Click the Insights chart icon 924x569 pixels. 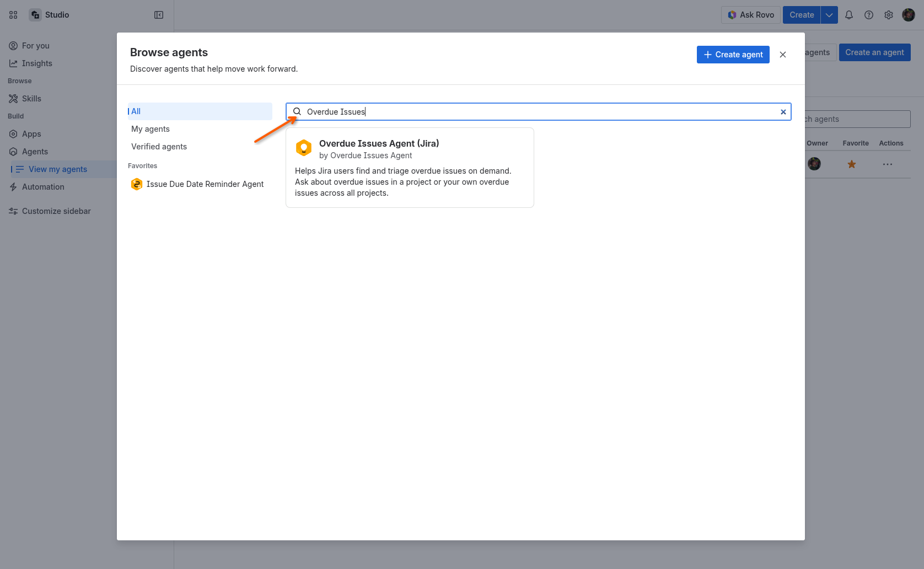click(x=13, y=63)
